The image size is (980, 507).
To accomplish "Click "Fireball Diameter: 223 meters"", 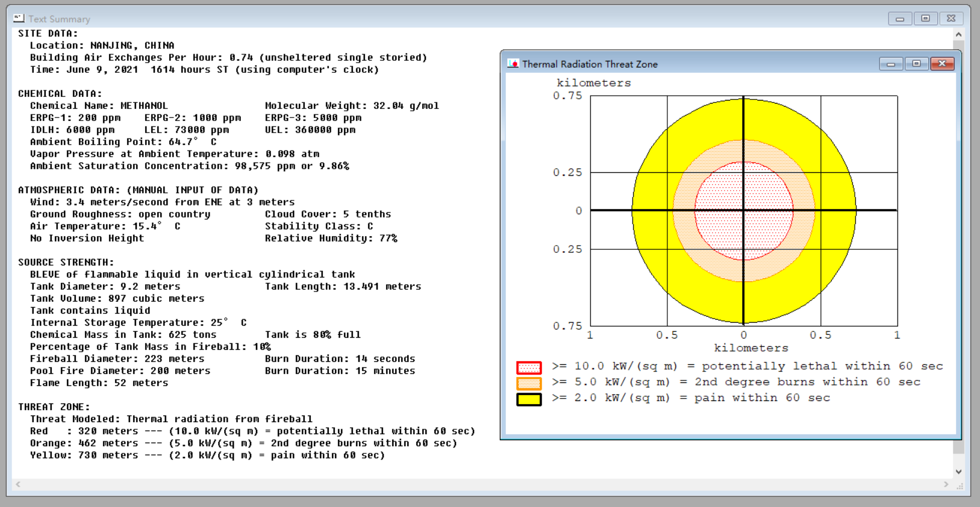I will (117, 359).
